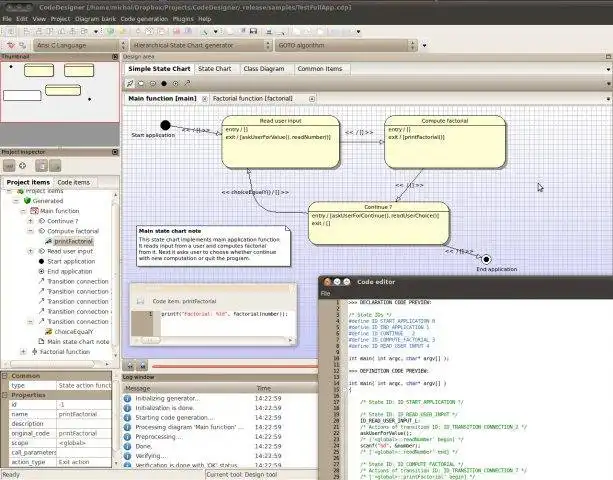Click the red icon left of Ansi C Language
Image resolution: width=613 pixels, height=480 pixels.
pyautogui.click(x=11, y=45)
